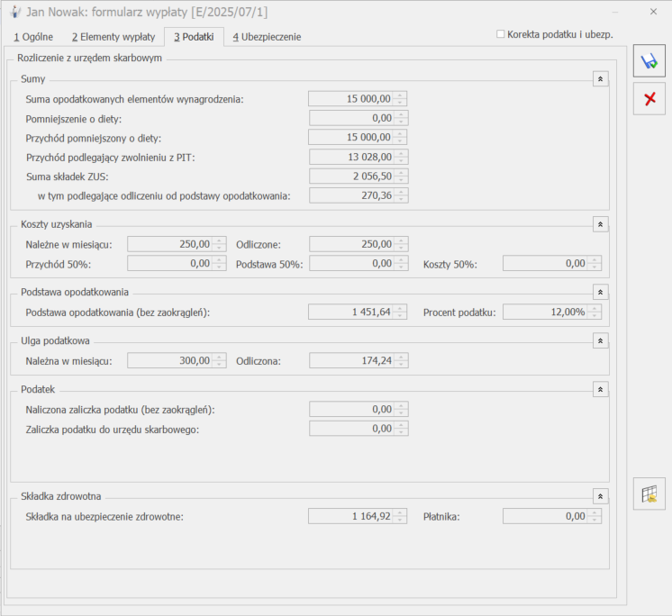Click stepper arrows of Procent podatku
This screenshot has width=672, height=616.
tap(595, 312)
